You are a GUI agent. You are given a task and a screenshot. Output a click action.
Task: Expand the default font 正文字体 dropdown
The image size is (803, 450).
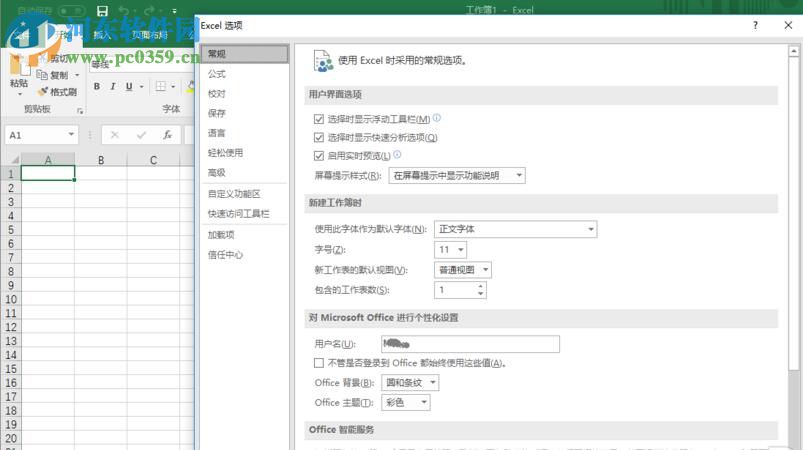click(x=515, y=229)
